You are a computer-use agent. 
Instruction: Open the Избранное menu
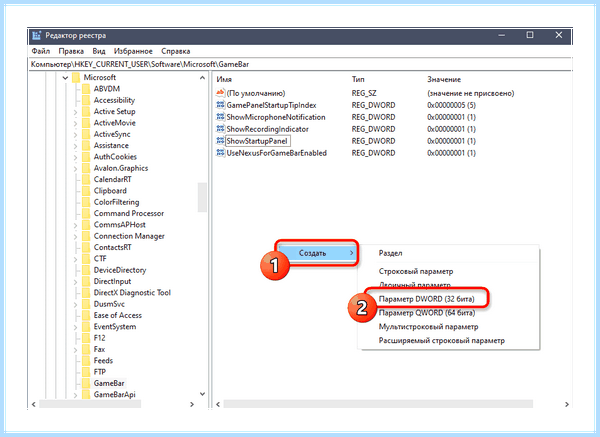click(x=133, y=51)
